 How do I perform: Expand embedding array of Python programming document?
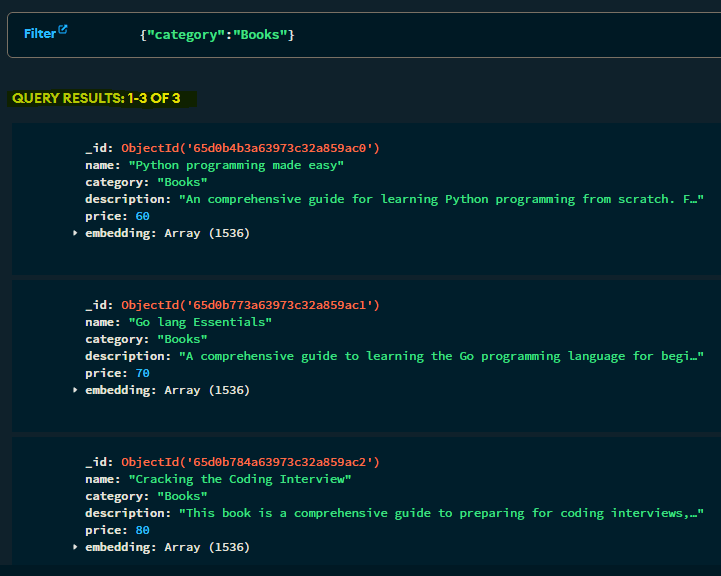click(76, 233)
